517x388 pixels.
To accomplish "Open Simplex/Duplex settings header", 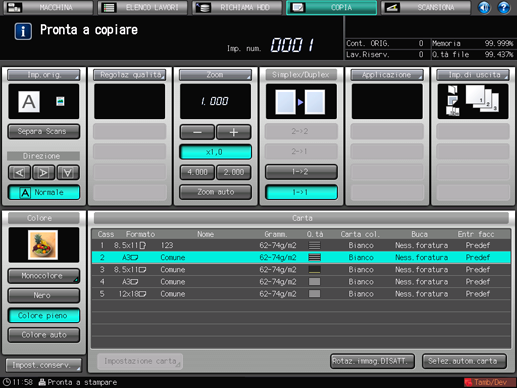I will [301, 75].
